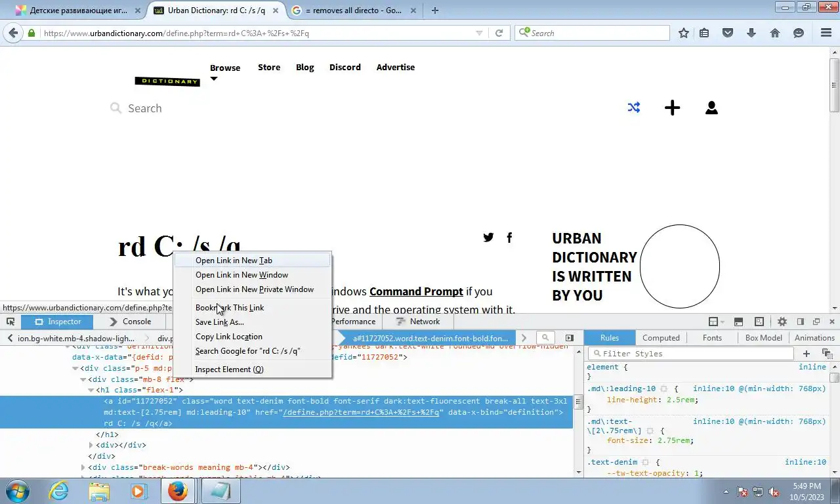Click the plus icon to add definition

[x=673, y=108]
